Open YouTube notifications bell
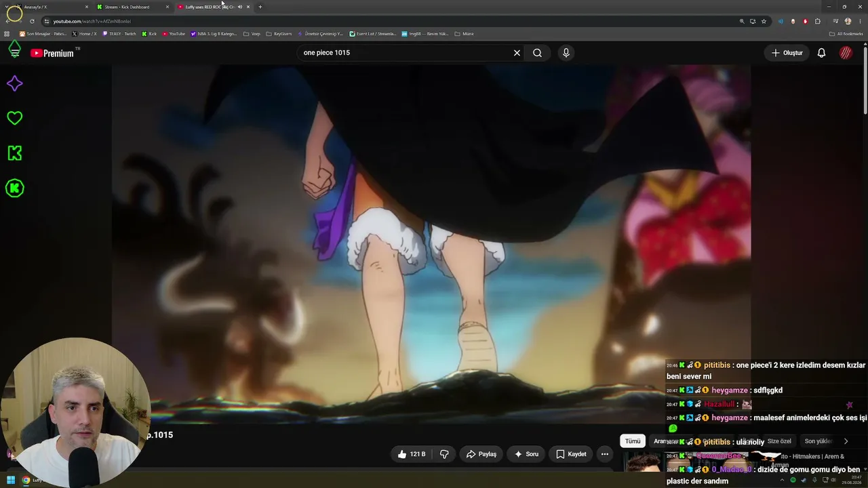868x488 pixels. [x=821, y=53]
